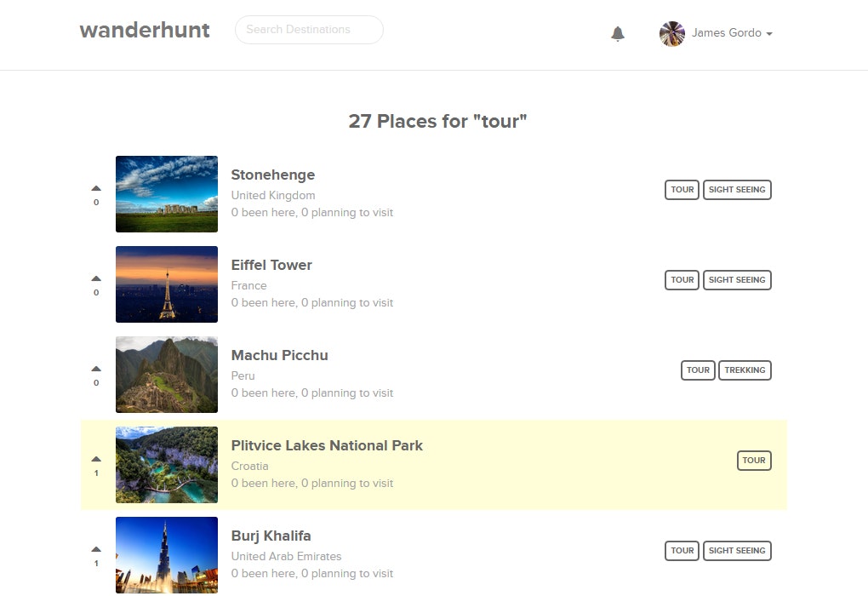This screenshot has width=868, height=596.
Task: Select the TOUR tag on Plitvice Lakes
Action: coord(754,461)
